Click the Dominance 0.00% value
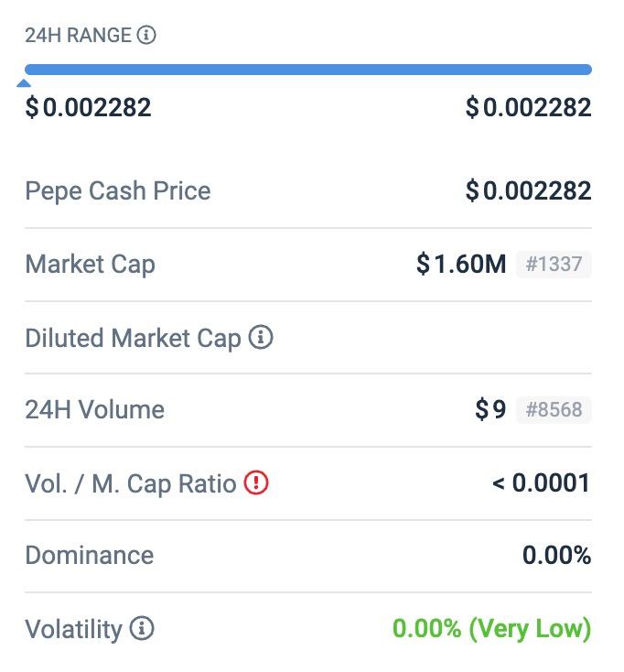This screenshot has width=624, height=672. [x=557, y=556]
